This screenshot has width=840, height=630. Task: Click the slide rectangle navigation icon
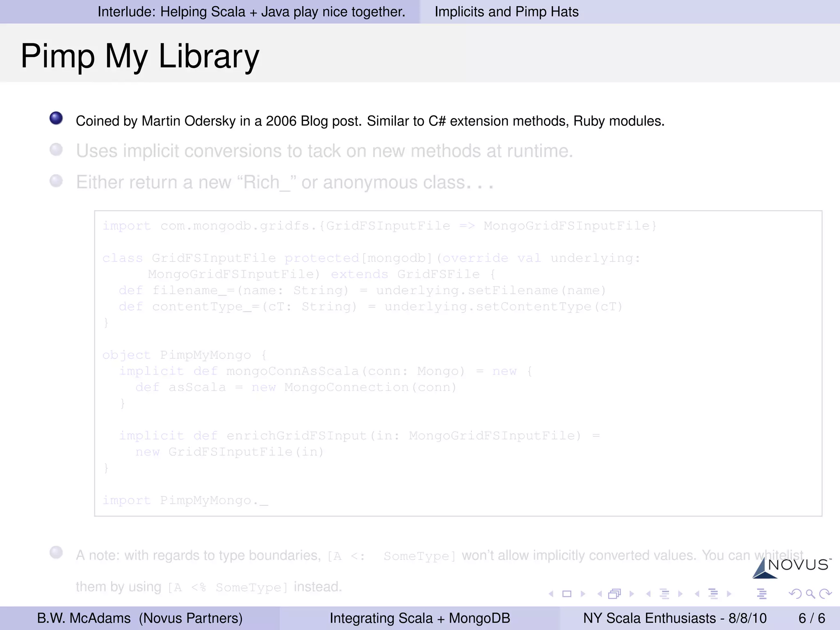567,593
